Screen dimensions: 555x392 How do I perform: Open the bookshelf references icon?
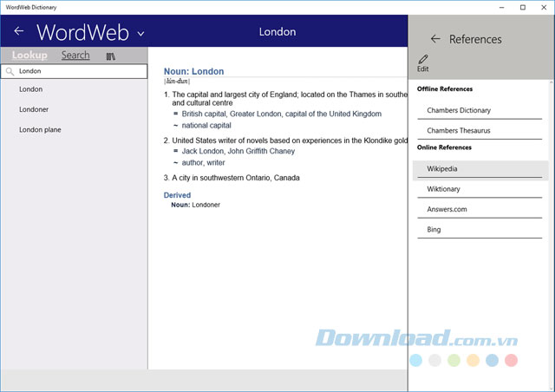(110, 56)
